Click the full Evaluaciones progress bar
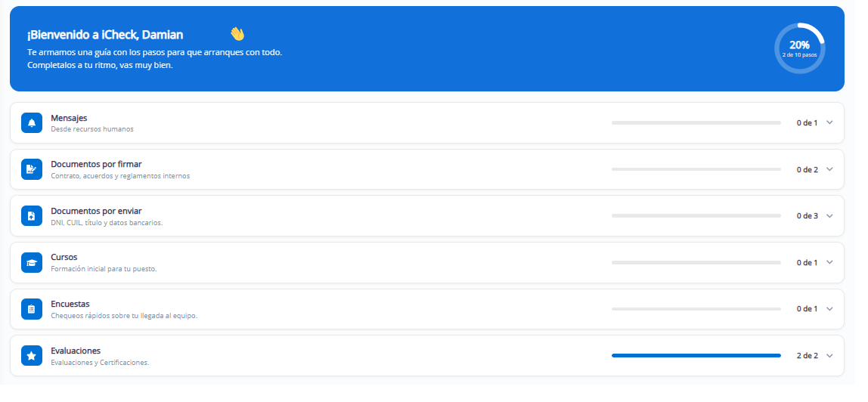 (x=696, y=356)
